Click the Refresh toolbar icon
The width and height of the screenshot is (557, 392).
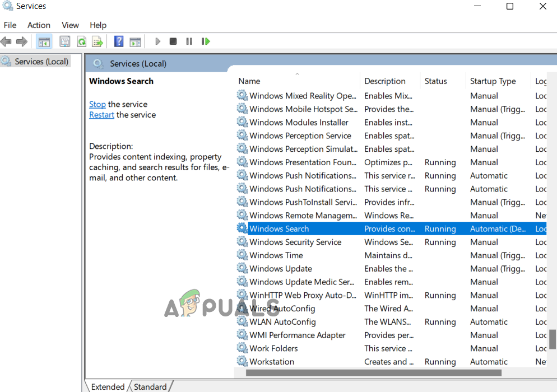(82, 41)
